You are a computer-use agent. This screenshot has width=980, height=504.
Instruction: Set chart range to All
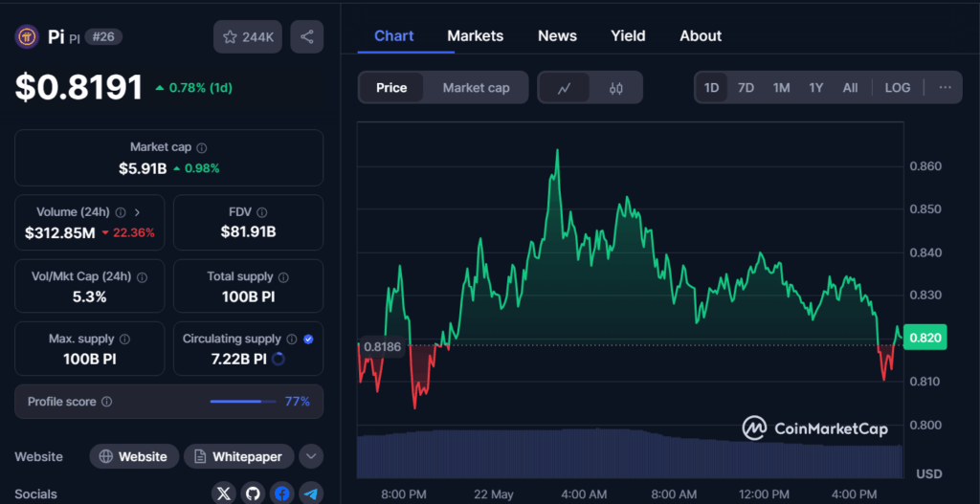(x=850, y=87)
